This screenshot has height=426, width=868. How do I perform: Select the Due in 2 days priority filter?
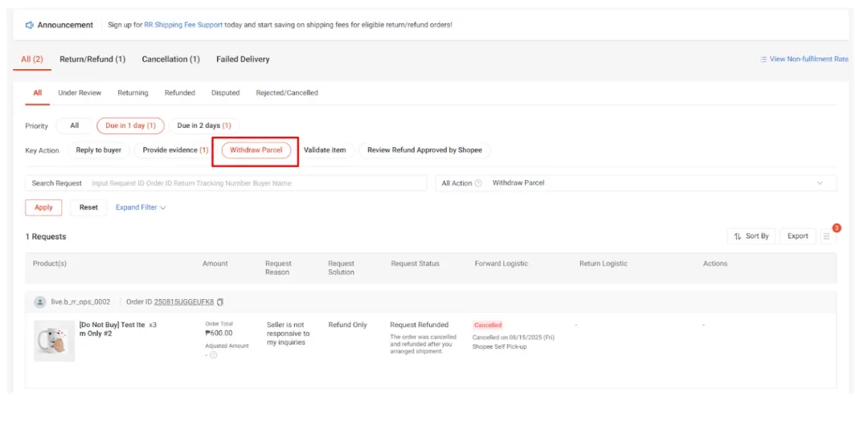tap(203, 125)
